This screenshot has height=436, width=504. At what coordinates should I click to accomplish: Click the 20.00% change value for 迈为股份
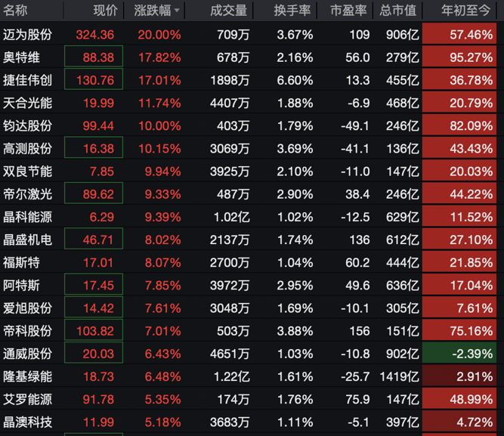159,35
